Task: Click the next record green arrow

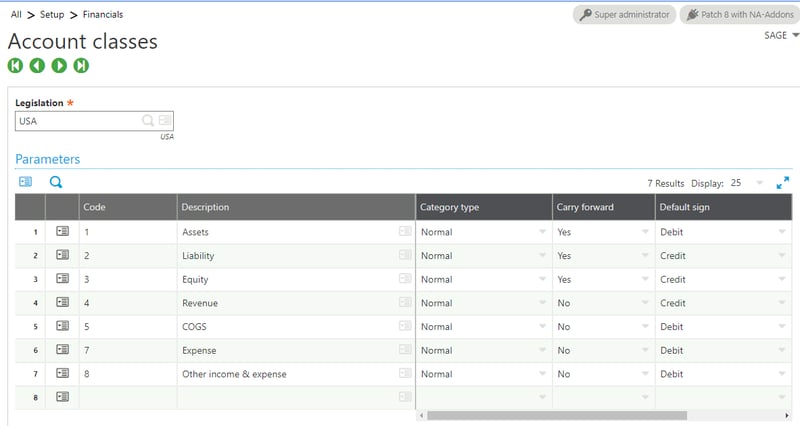Action: pyautogui.click(x=59, y=66)
